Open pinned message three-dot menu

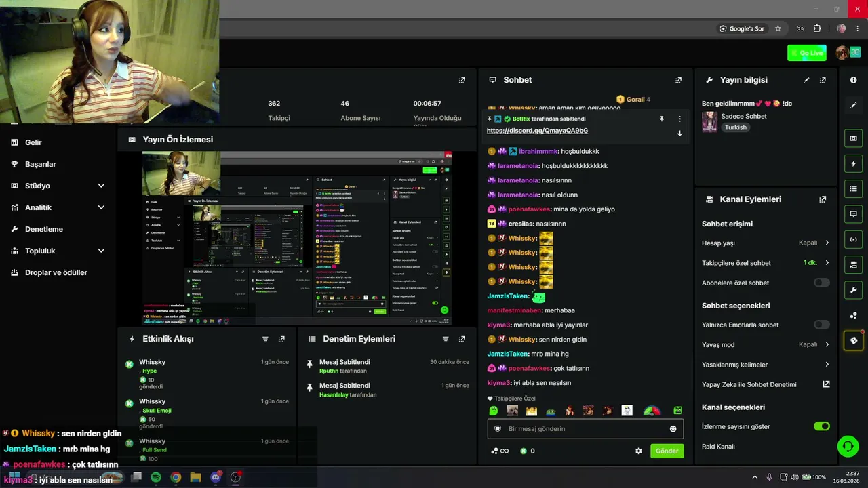(x=679, y=119)
